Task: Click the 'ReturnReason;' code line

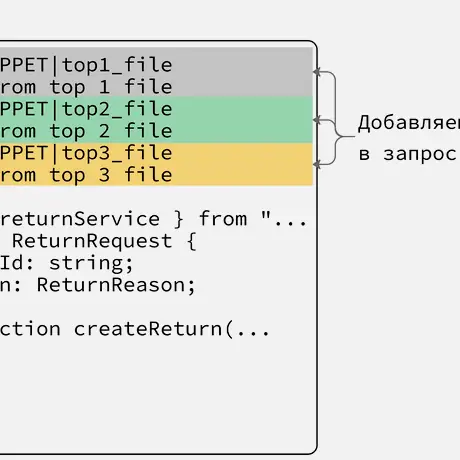Action: (97, 285)
